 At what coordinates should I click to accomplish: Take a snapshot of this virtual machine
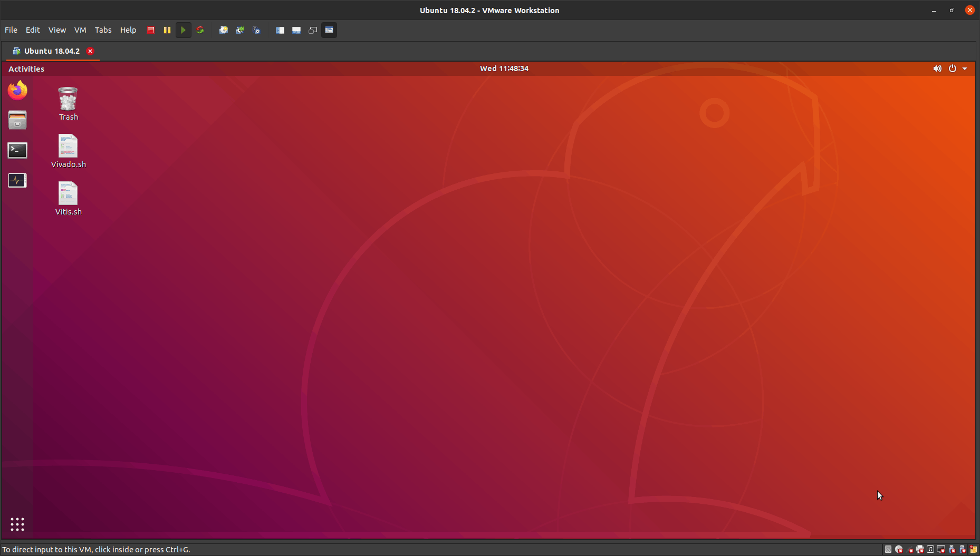click(x=224, y=30)
